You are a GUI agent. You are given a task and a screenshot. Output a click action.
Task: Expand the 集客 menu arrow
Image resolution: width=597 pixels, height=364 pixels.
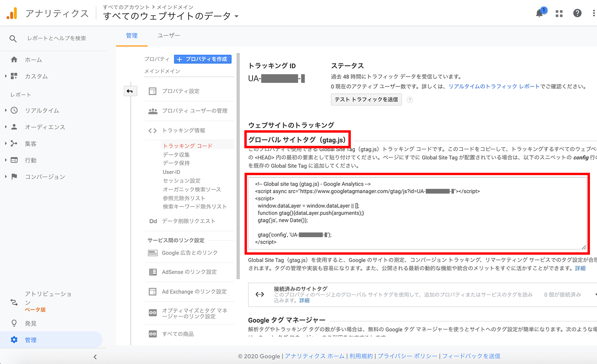click(6, 144)
